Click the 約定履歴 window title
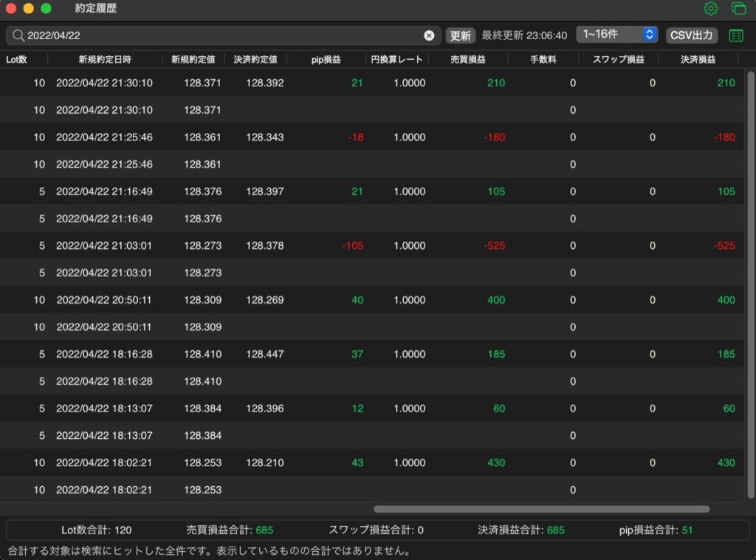 pyautogui.click(x=95, y=8)
